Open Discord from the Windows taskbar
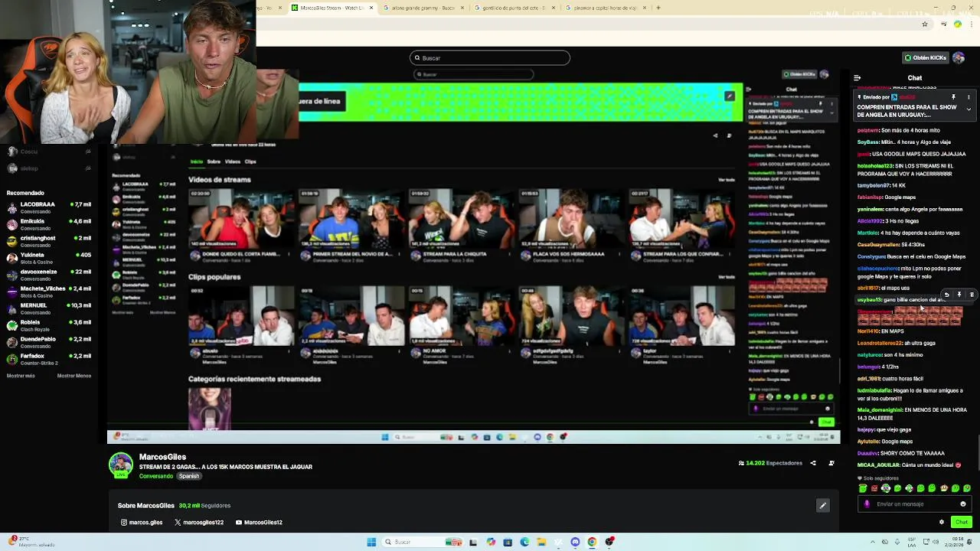This screenshot has width=980, height=551. (575, 542)
